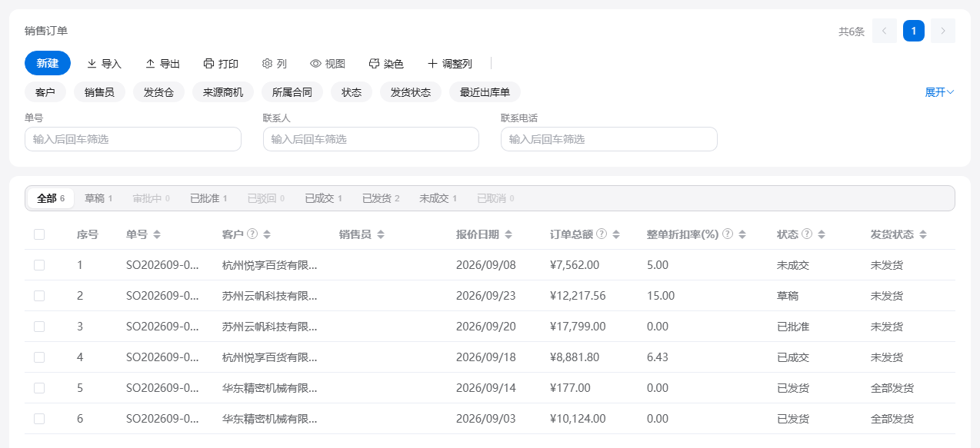Click the 新建 button
Image resolution: width=980 pixels, height=448 pixels.
coord(48,63)
